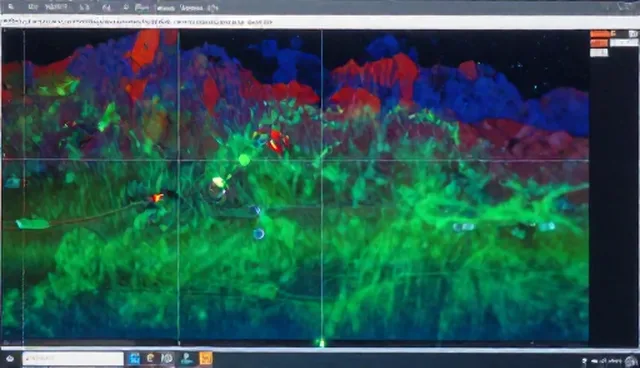Open the Start button on the taskbar

point(10,359)
